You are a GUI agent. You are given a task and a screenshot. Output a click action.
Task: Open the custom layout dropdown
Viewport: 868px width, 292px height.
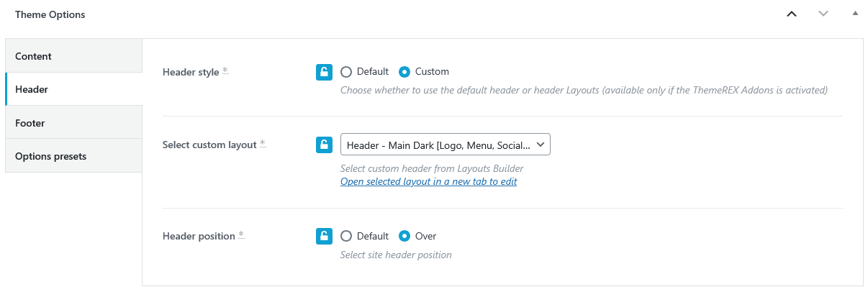click(x=445, y=145)
